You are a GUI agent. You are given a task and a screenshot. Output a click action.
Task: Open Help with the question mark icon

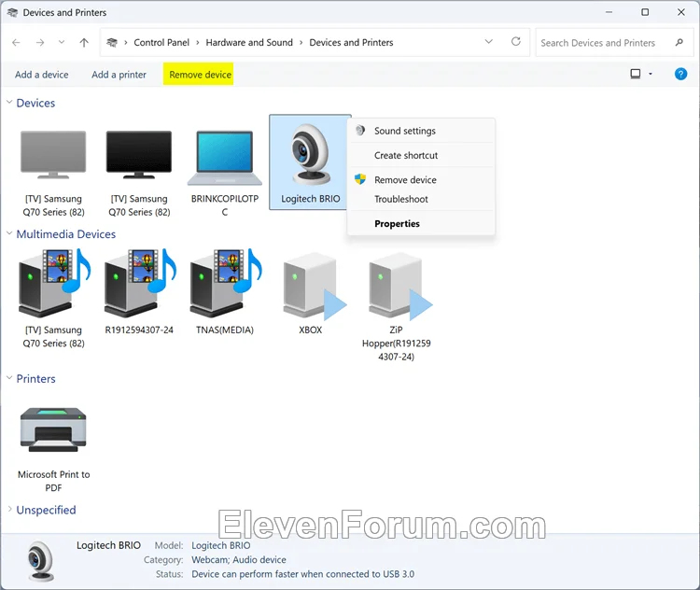[680, 74]
